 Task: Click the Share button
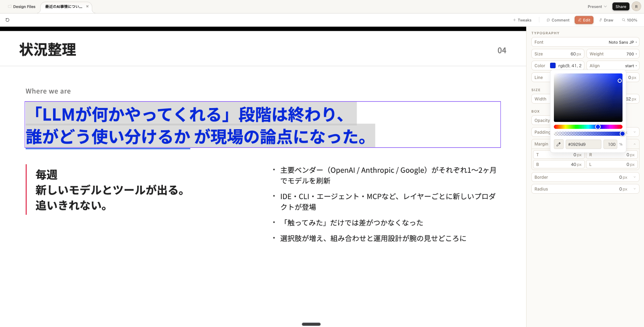click(621, 6)
